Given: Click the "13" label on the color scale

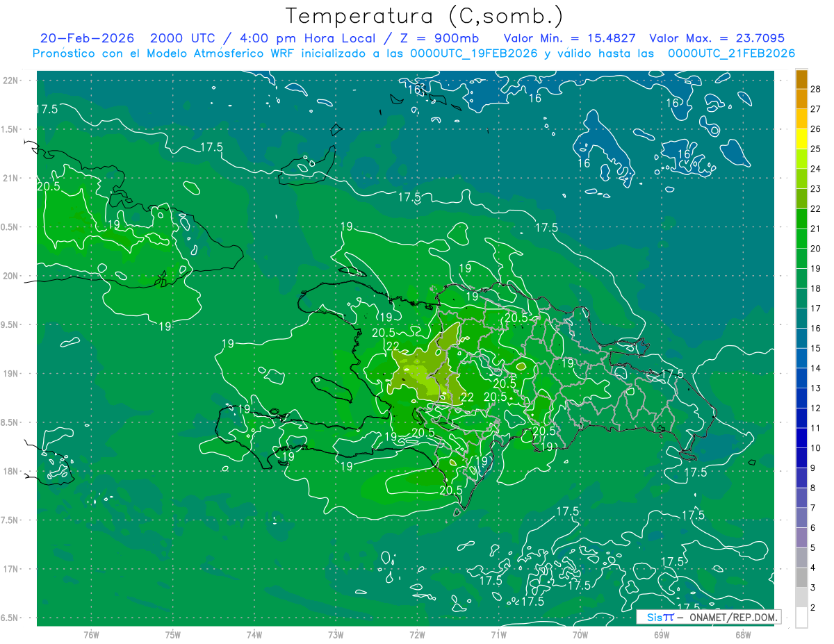Looking at the screenshot, I should [815, 388].
